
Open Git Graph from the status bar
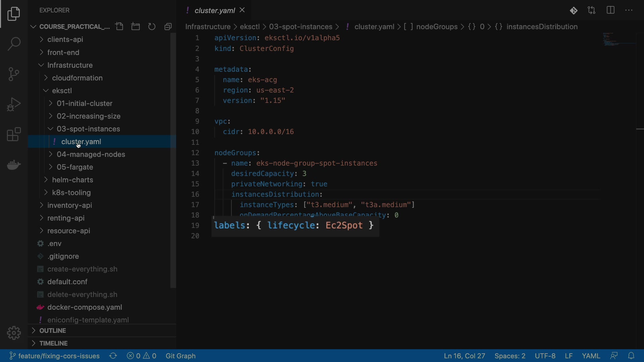coord(180,356)
